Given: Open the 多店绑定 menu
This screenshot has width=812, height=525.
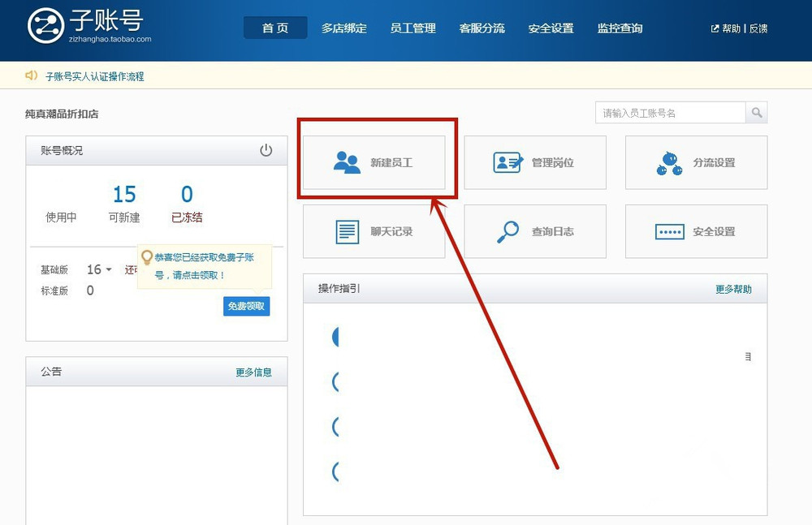Looking at the screenshot, I should coord(343,28).
